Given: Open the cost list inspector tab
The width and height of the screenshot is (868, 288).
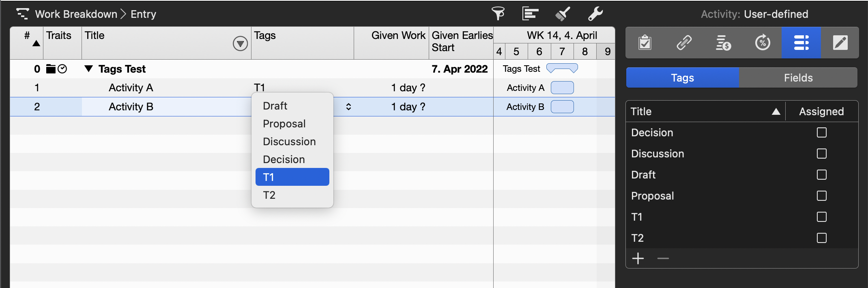Looking at the screenshot, I should coord(723,43).
